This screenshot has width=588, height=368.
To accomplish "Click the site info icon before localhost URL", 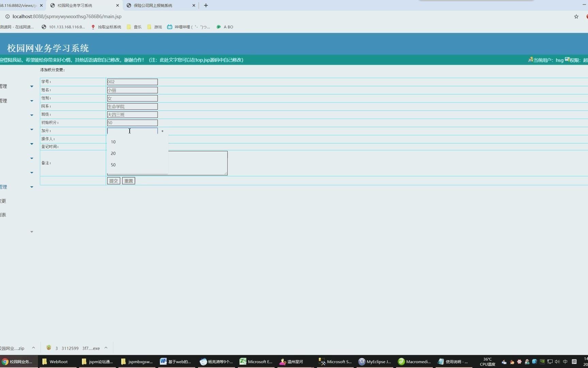I will pyautogui.click(x=7, y=16).
